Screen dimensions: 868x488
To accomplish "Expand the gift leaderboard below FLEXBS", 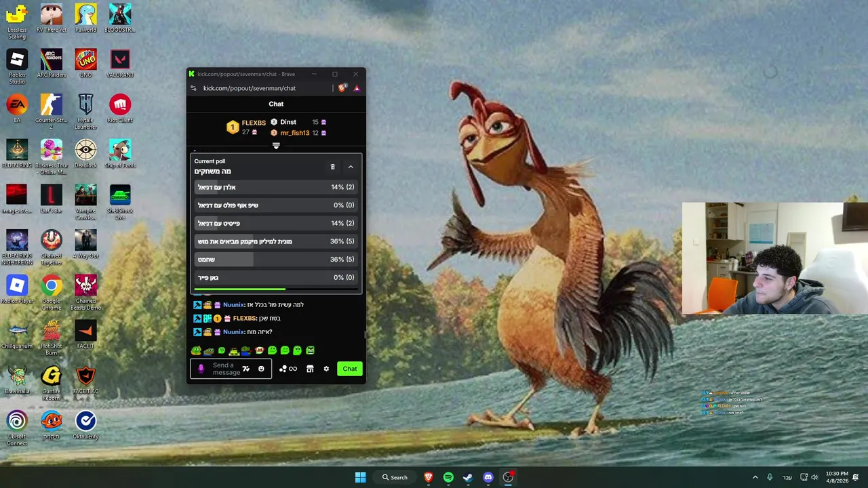I will [x=276, y=146].
